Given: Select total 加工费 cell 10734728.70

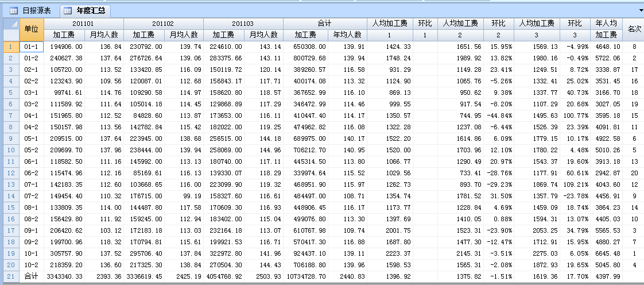Looking at the screenshot, I should (305, 277).
